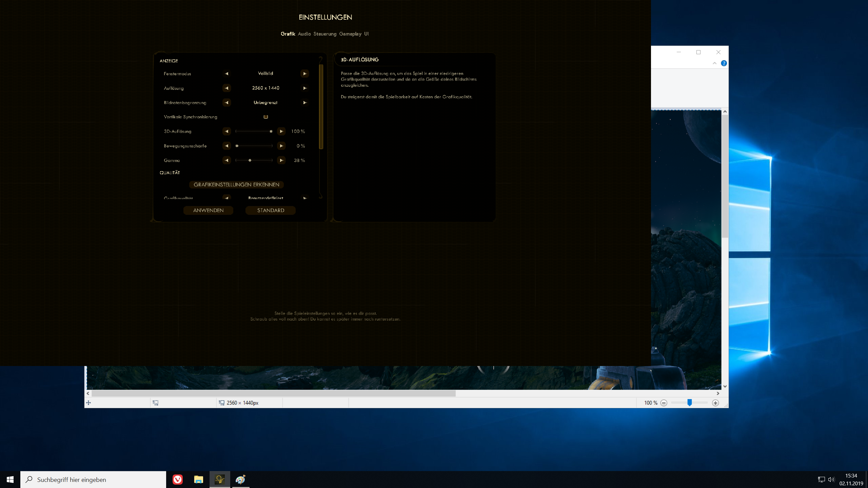Open Vivaldi browser from taskbar
This screenshot has height=488, width=868.
tap(178, 480)
